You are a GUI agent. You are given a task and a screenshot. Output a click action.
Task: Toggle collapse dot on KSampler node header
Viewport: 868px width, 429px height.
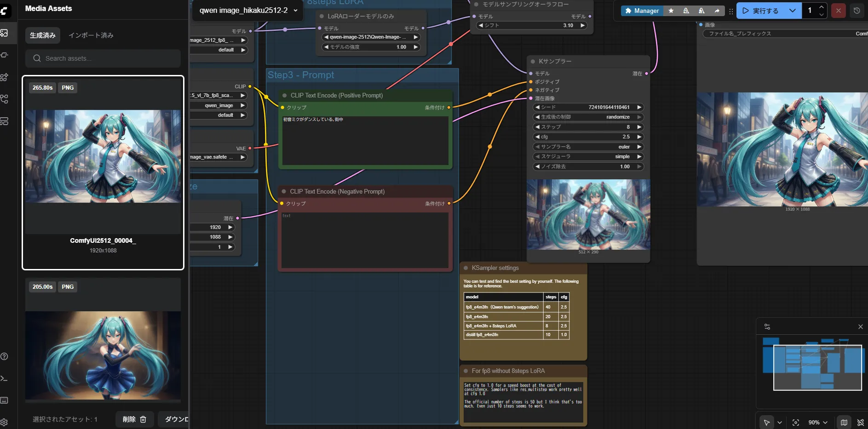point(533,61)
